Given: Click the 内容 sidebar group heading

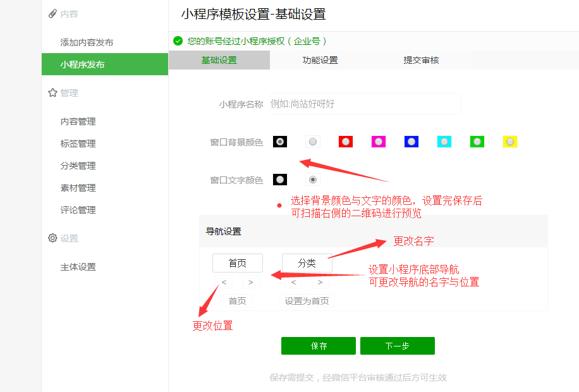Looking at the screenshot, I should pyautogui.click(x=69, y=14).
